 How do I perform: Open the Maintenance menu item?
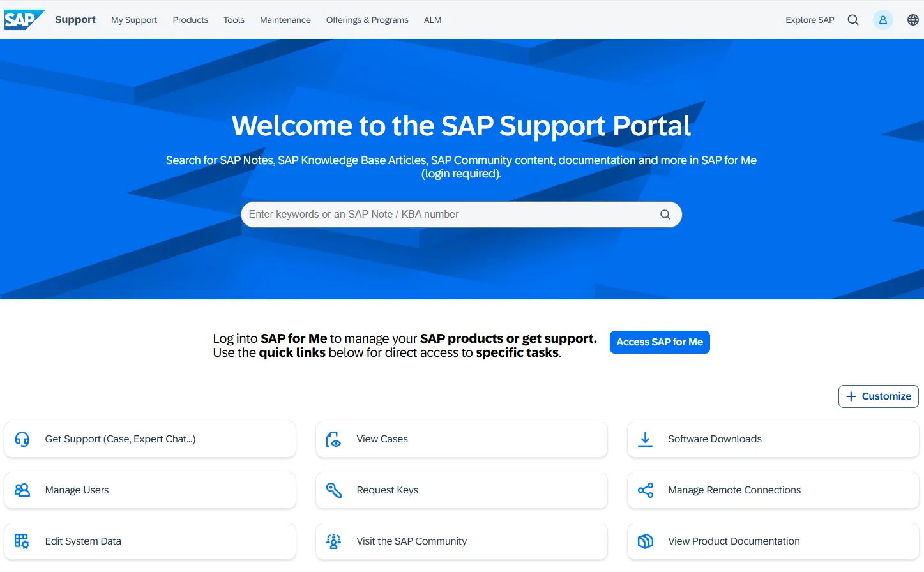tap(285, 20)
